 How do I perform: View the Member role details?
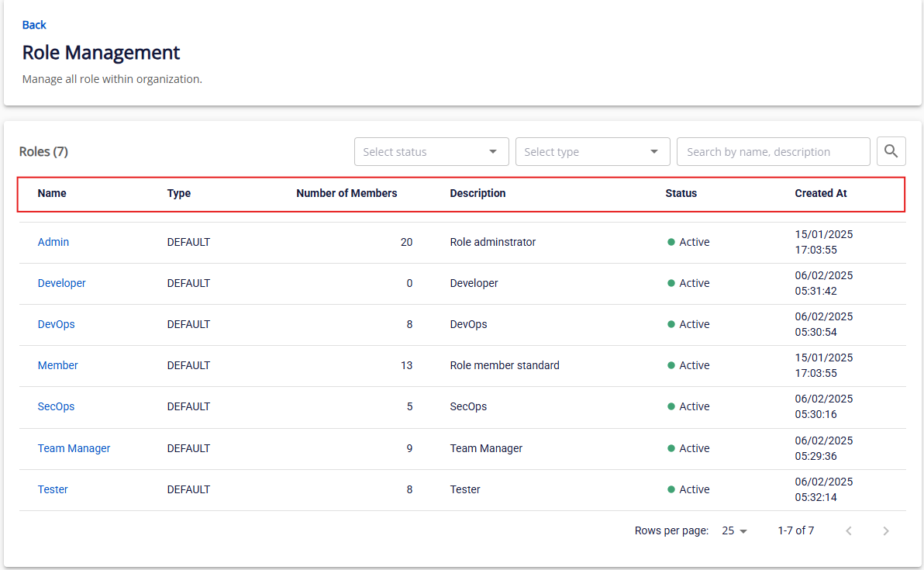coord(58,365)
